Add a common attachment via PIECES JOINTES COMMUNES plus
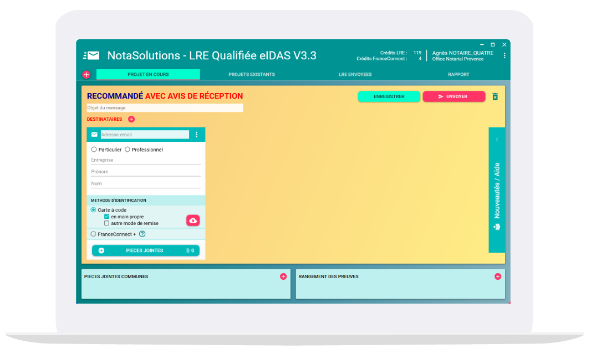This screenshot has height=364, width=591. click(283, 276)
